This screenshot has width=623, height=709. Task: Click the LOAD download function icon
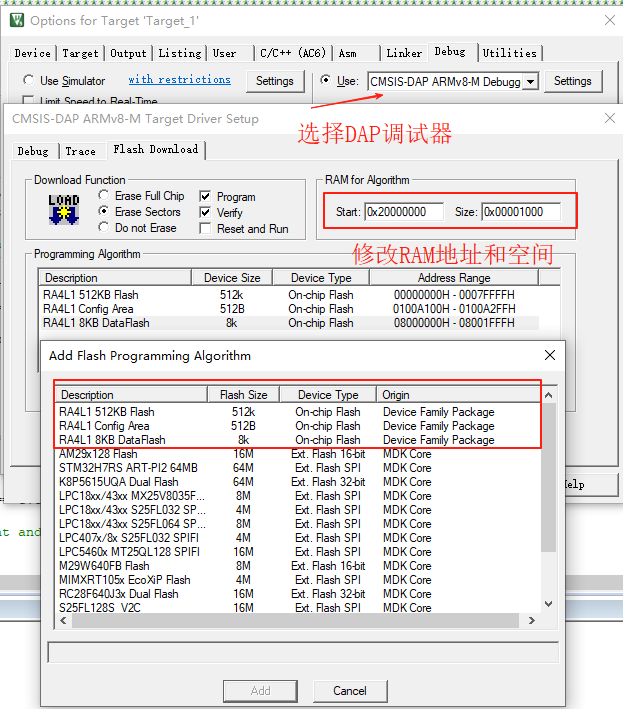coord(64,209)
